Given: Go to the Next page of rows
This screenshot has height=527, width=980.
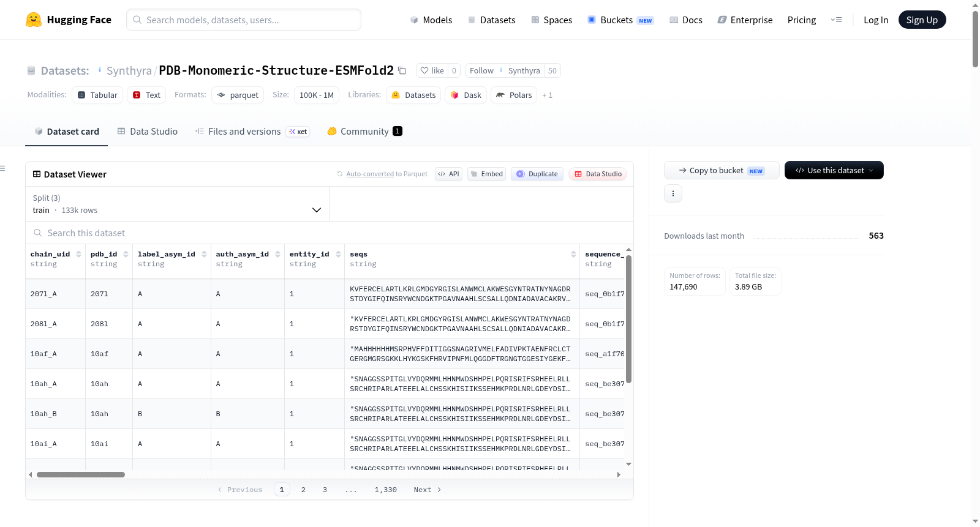Looking at the screenshot, I should coord(428,490).
